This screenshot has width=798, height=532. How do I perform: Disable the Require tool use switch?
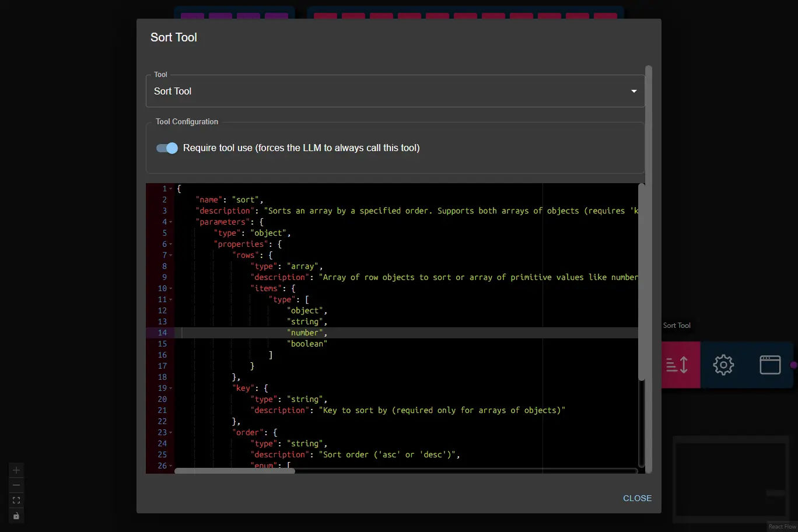pos(167,148)
